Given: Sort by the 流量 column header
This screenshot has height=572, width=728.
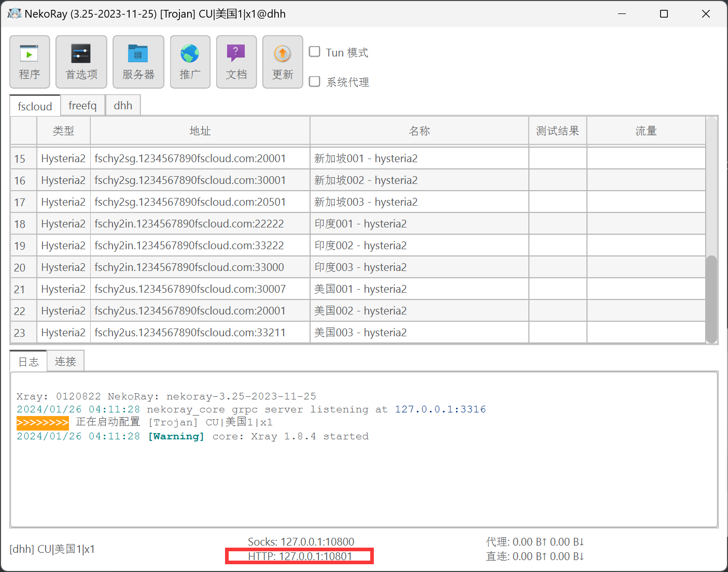Looking at the screenshot, I should coord(646,131).
